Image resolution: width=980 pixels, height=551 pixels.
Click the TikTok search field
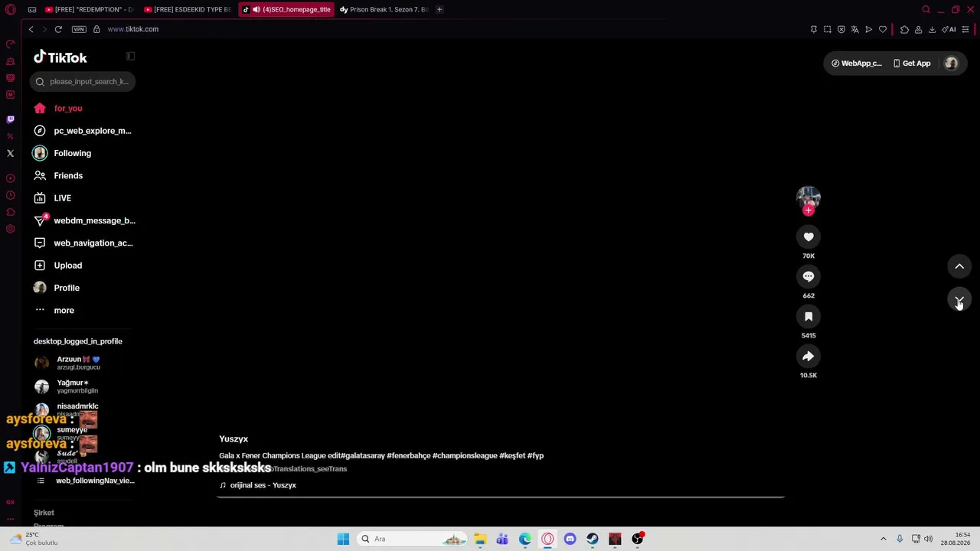point(83,82)
